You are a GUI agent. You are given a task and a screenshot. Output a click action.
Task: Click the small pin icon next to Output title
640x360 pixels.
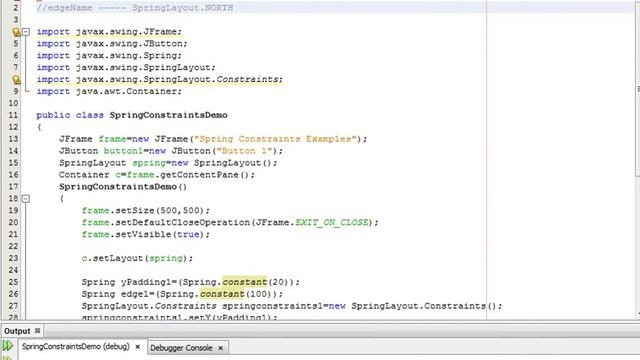click(x=37, y=331)
